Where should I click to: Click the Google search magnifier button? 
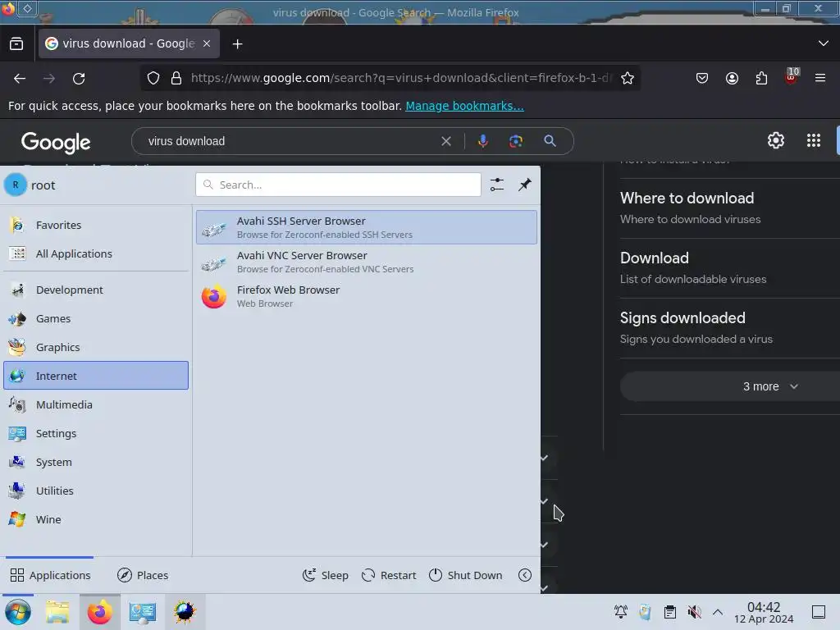(550, 141)
